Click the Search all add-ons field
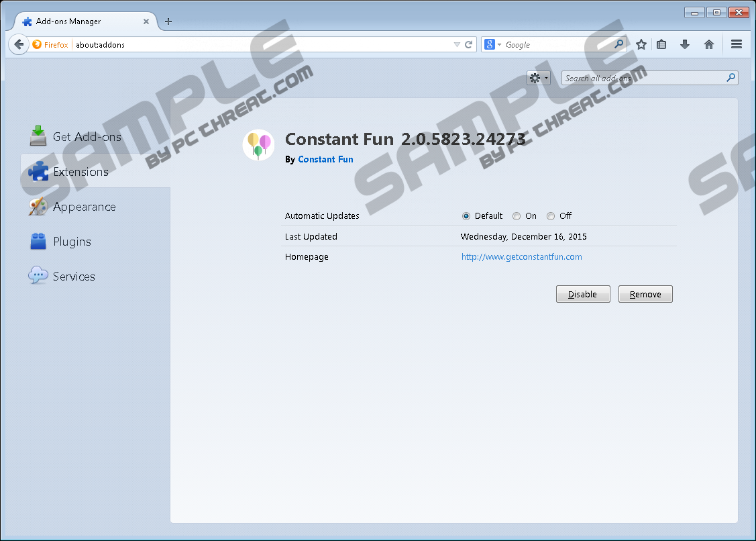 pyautogui.click(x=643, y=79)
